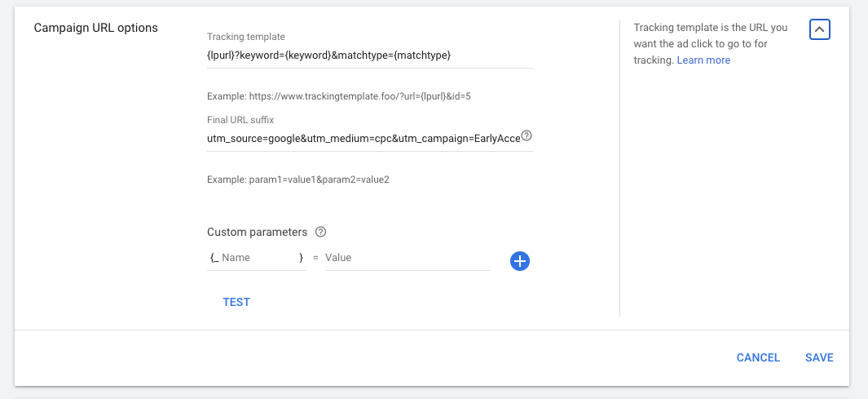Viewport: 868px width, 399px height.
Task: Add a custom parameter with the plus icon
Action: 520,261
